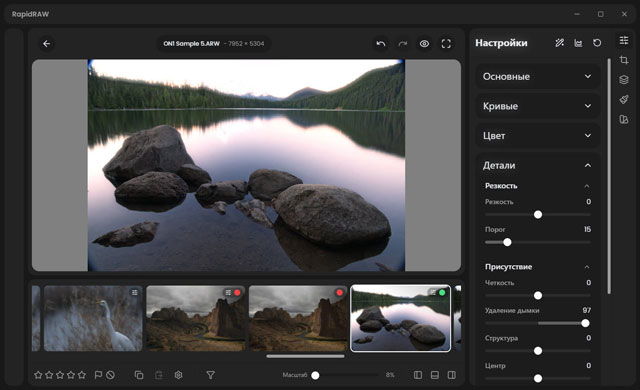Open the layers masks panel
640x390 pixels.
click(x=624, y=80)
